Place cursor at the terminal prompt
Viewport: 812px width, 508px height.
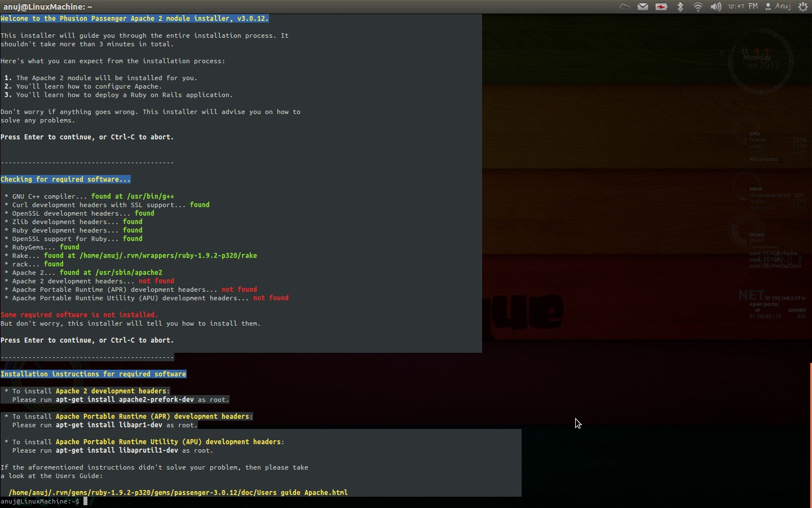tap(86, 501)
